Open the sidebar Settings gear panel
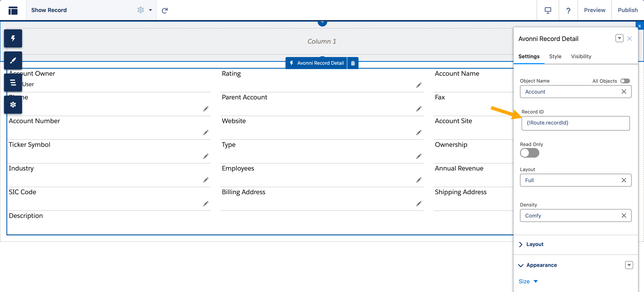Viewport: 644px width, 292px height. (x=13, y=105)
